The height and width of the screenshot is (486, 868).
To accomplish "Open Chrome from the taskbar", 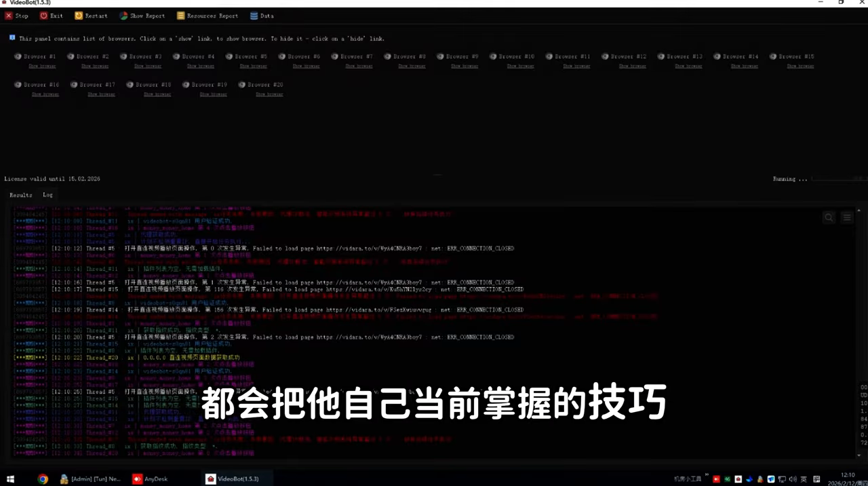I will 43,479.
